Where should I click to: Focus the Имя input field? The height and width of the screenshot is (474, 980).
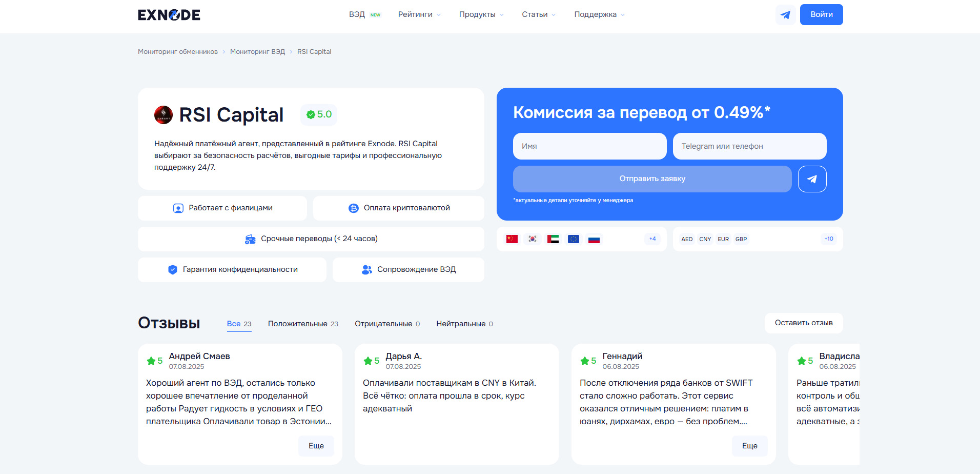tap(590, 146)
